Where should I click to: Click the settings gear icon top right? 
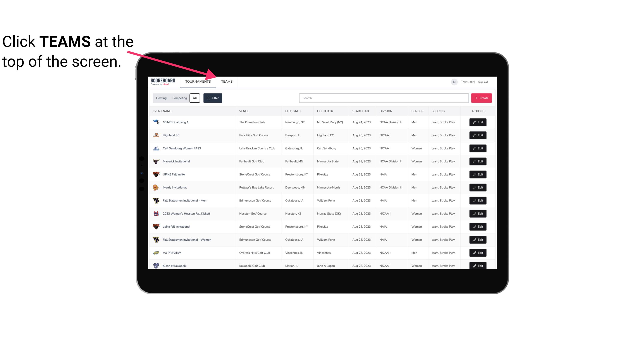pos(454,81)
